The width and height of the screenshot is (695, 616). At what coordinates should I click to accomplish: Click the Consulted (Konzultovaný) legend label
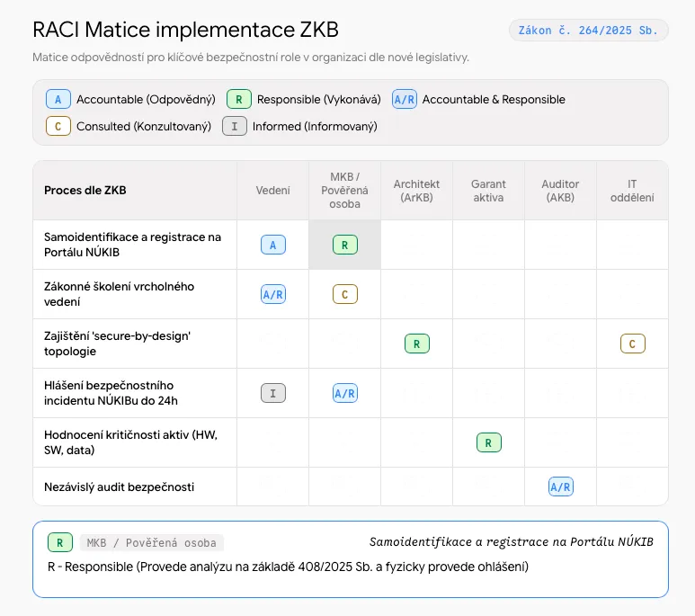tap(144, 127)
